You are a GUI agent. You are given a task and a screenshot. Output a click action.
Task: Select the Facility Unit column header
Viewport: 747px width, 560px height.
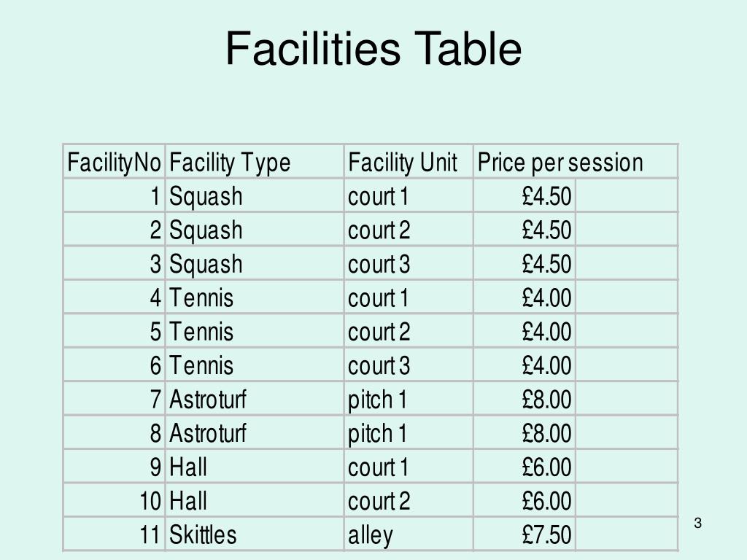click(x=409, y=161)
